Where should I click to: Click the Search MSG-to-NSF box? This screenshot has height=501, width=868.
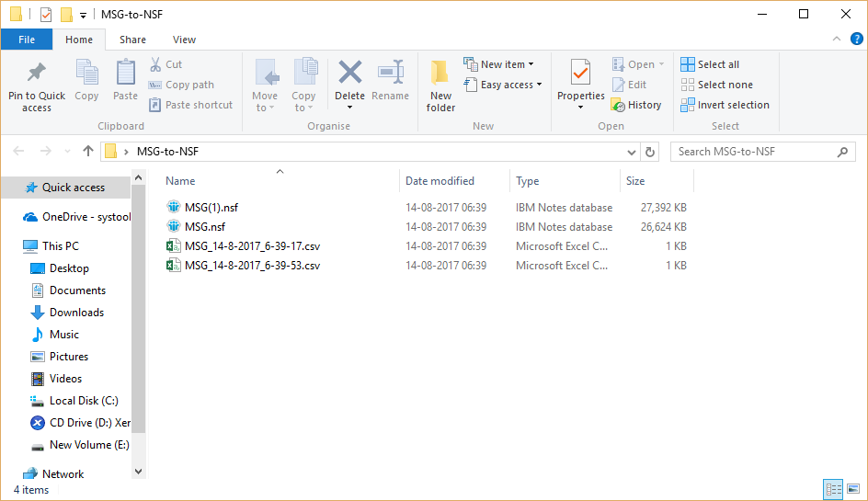click(x=762, y=152)
